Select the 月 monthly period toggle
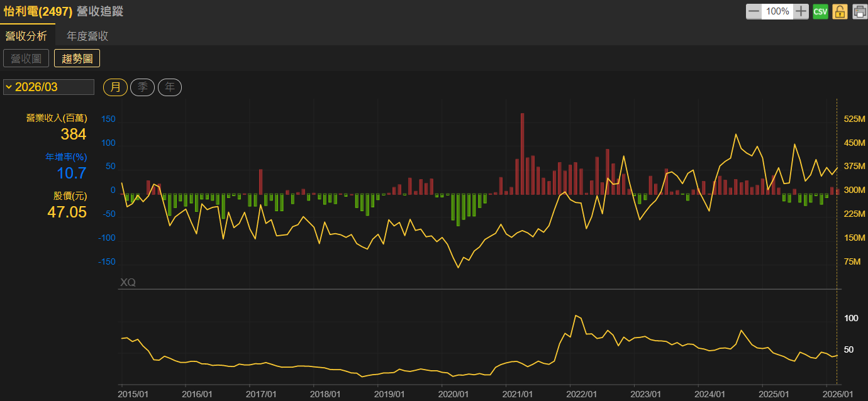The image size is (868, 401). click(116, 87)
